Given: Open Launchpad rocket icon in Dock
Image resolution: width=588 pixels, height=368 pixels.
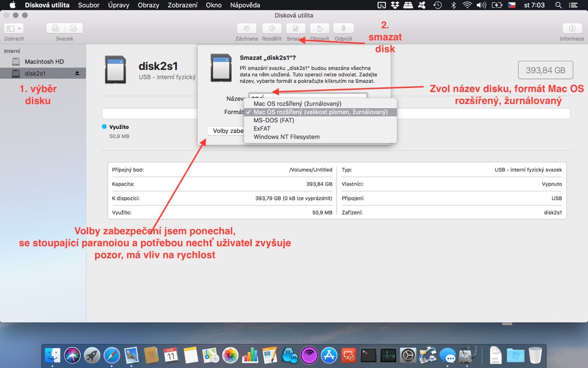Looking at the screenshot, I should (92, 355).
